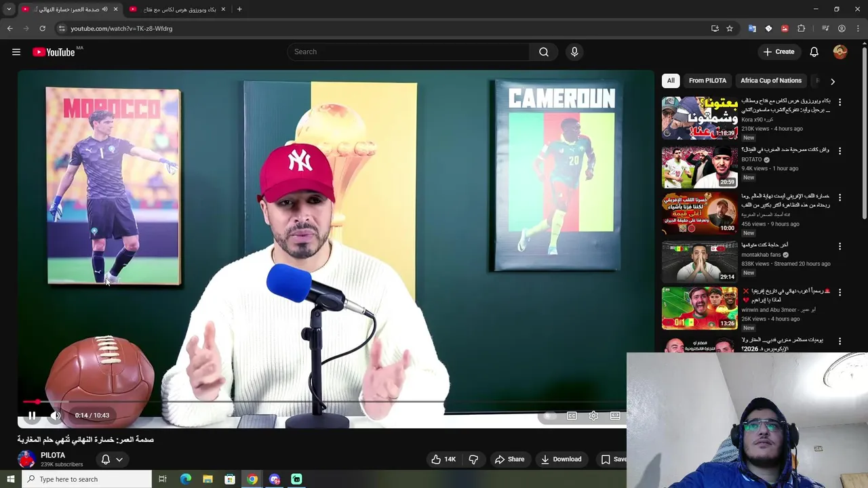Open the YouTube guide hamburger menu
Screen dimensions: 868x488
click(16, 52)
